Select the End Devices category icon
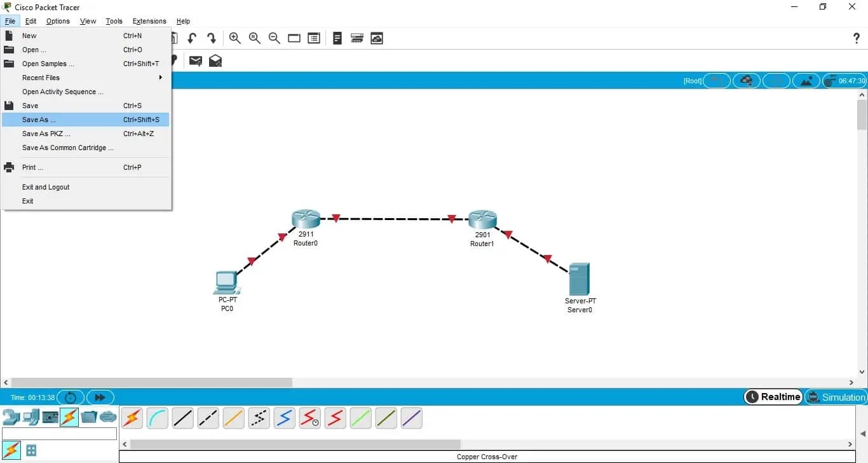 pos(31,417)
